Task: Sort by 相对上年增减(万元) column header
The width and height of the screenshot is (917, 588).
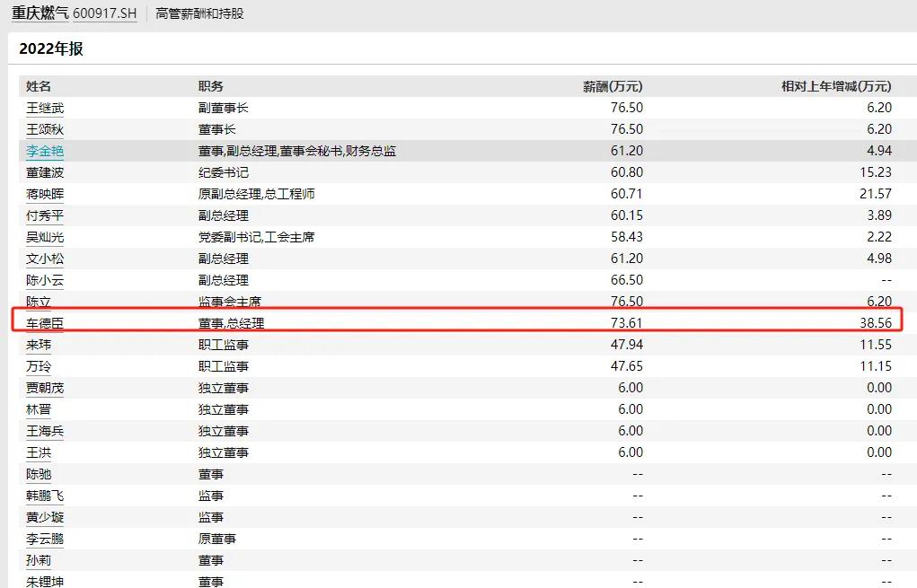Action: click(x=836, y=86)
